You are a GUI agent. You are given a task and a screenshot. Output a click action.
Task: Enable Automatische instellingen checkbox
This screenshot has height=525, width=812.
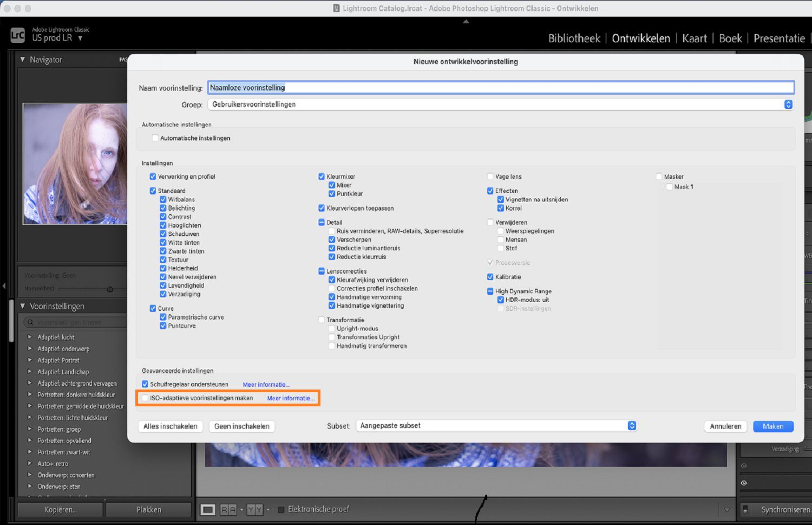coord(155,138)
